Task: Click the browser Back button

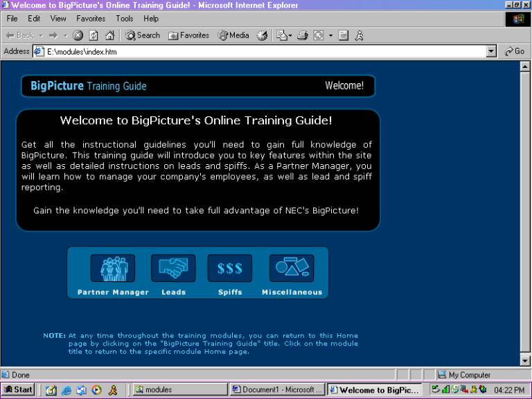Action: pyautogui.click(x=20, y=35)
